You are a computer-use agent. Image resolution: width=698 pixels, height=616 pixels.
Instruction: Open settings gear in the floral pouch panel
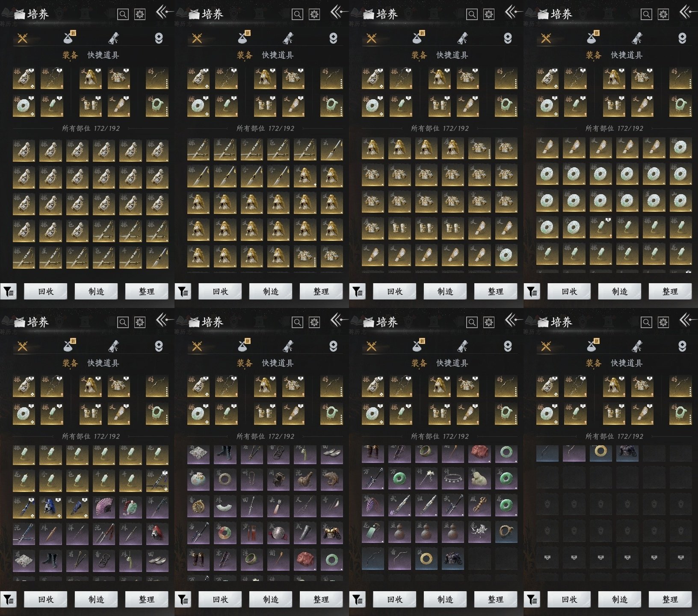pos(314,322)
